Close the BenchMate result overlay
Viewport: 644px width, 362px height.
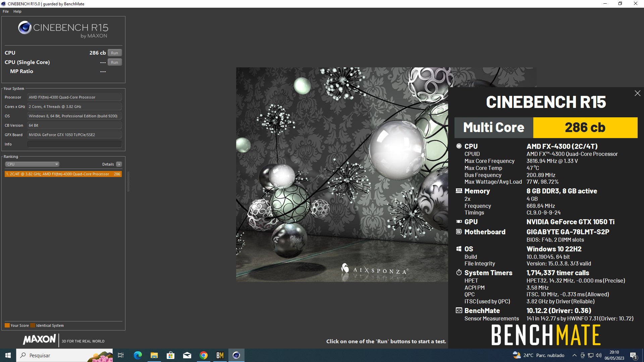click(637, 94)
